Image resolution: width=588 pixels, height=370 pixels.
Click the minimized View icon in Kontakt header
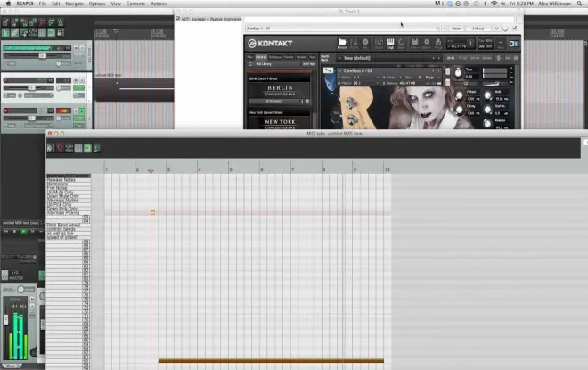click(501, 43)
